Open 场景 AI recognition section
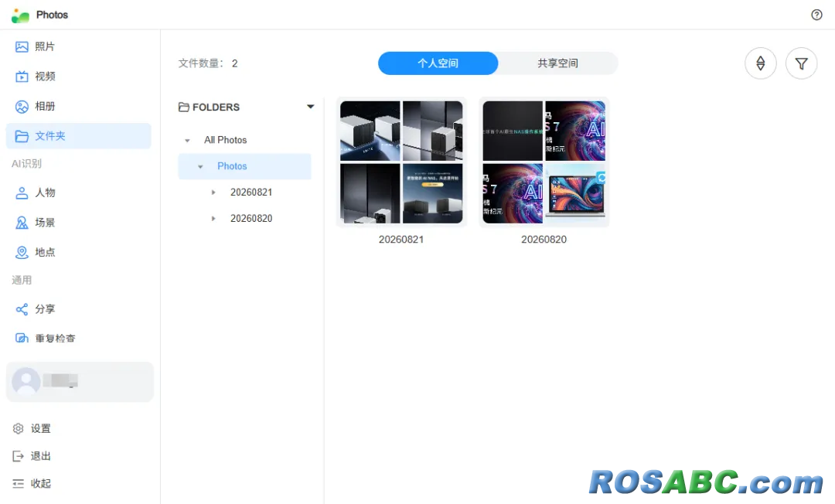Screen dimensions: 835x504 pos(78,223)
